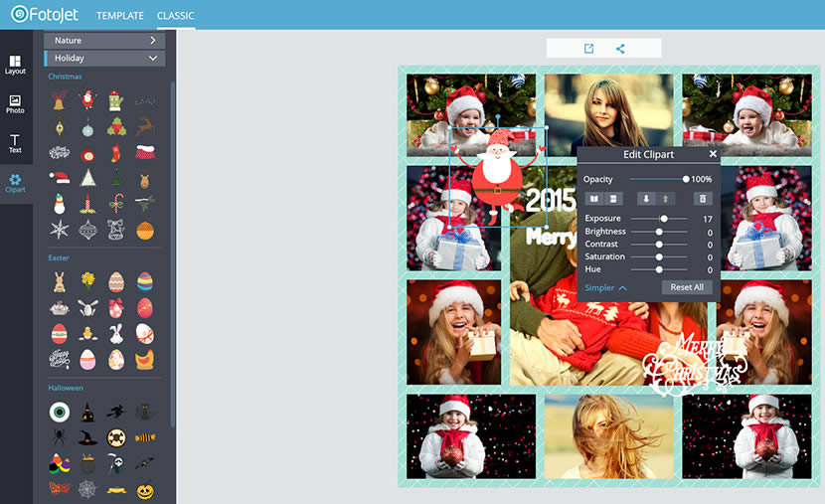This screenshot has width=825, height=504.
Task: Add the grim reaper clipart
Action: (115, 463)
